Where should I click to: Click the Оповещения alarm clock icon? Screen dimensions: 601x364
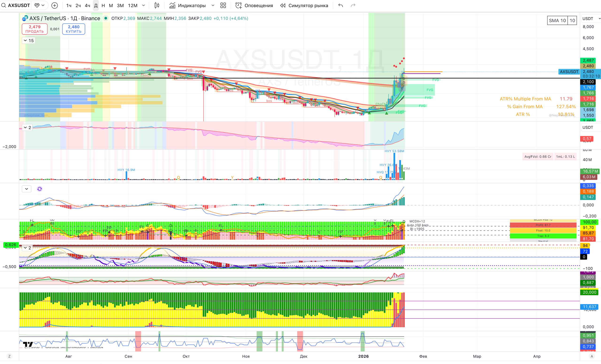(x=238, y=5)
